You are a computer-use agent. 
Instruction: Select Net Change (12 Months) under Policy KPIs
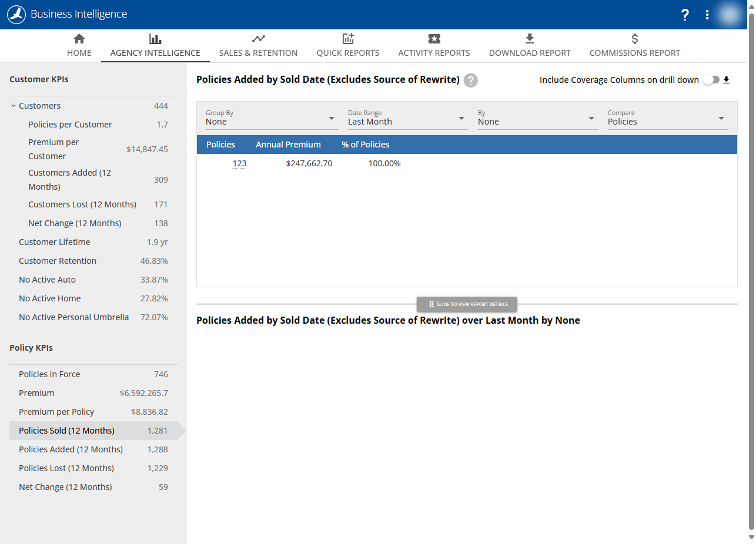click(93, 487)
